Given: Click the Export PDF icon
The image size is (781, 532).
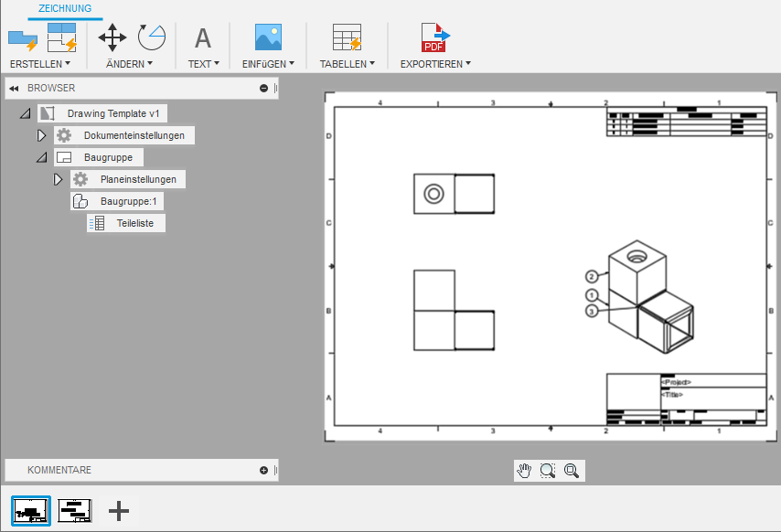Looking at the screenshot, I should [434, 37].
